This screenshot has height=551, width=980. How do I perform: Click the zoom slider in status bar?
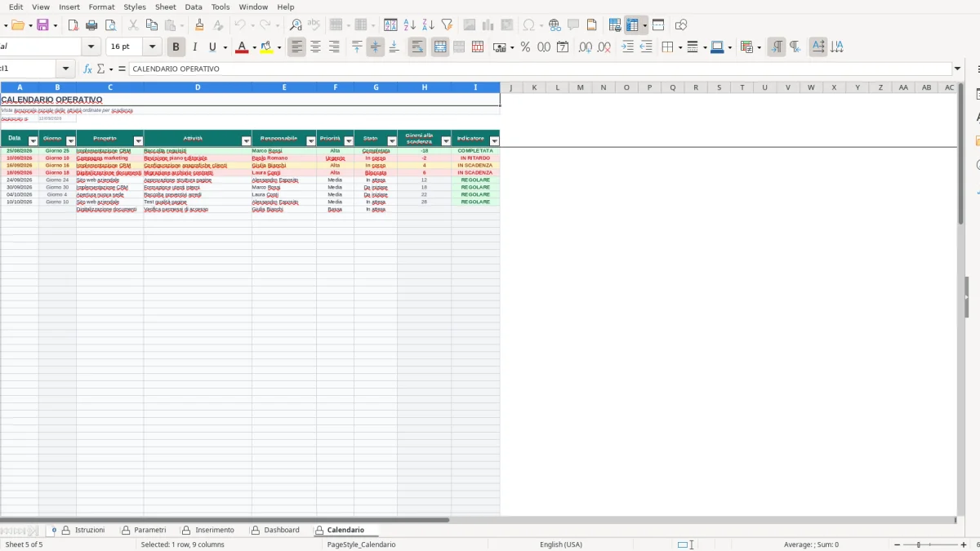click(931, 544)
